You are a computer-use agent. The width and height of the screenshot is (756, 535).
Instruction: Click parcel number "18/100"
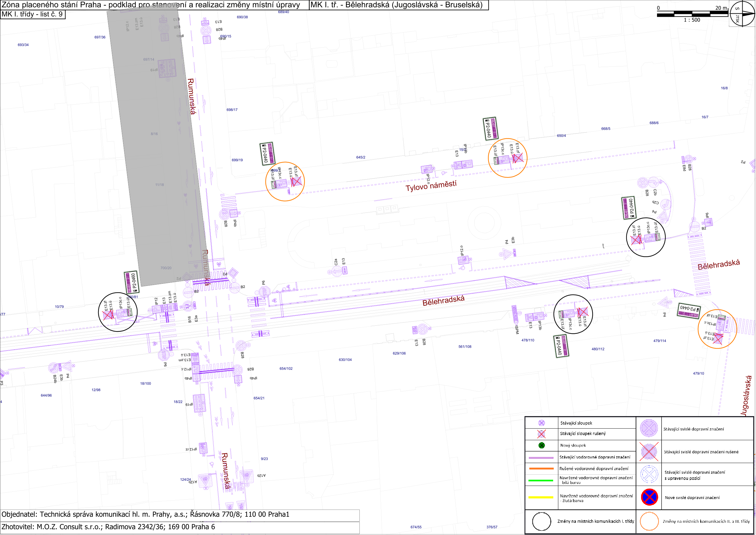[146, 383]
